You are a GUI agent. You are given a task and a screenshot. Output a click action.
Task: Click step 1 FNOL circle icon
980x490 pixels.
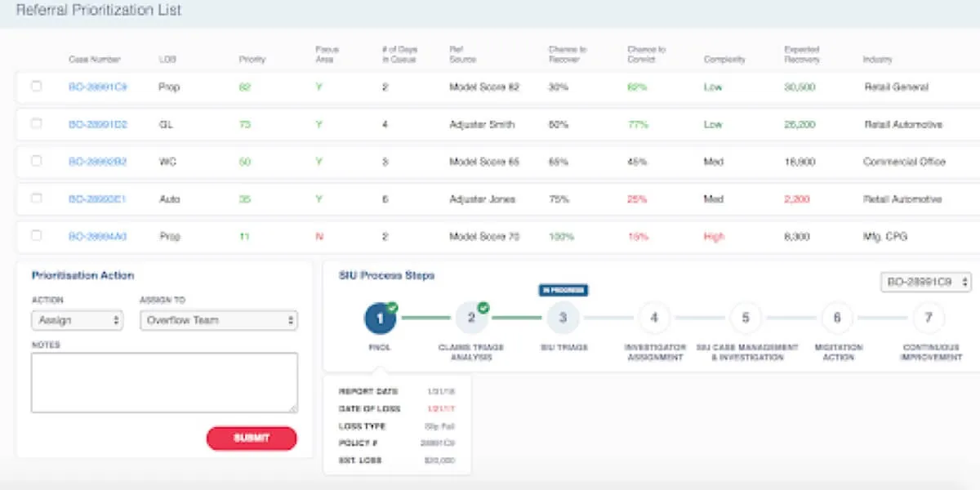coord(381,318)
